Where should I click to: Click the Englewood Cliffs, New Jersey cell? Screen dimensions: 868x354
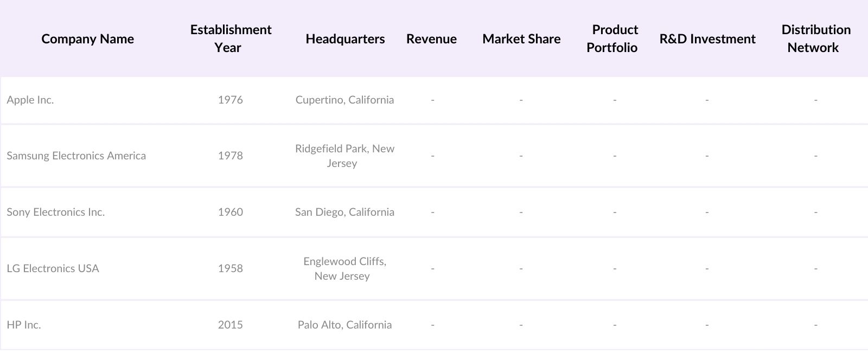click(x=344, y=268)
